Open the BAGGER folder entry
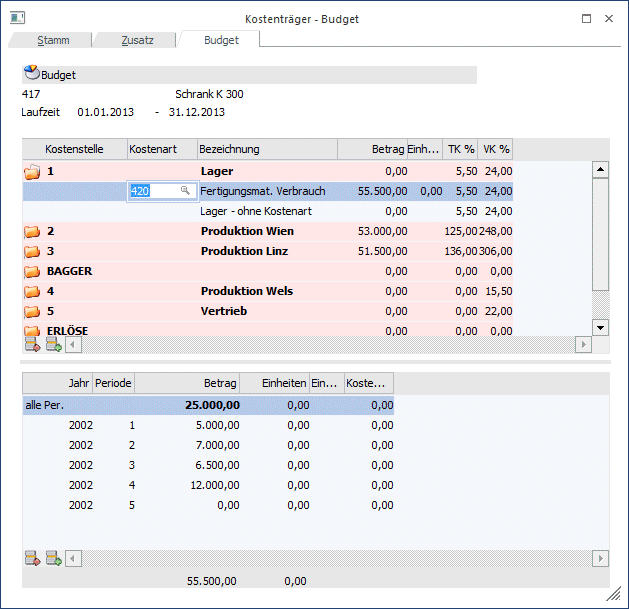Image resolution: width=629 pixels, height=609 pixels. tap(32, 271)
